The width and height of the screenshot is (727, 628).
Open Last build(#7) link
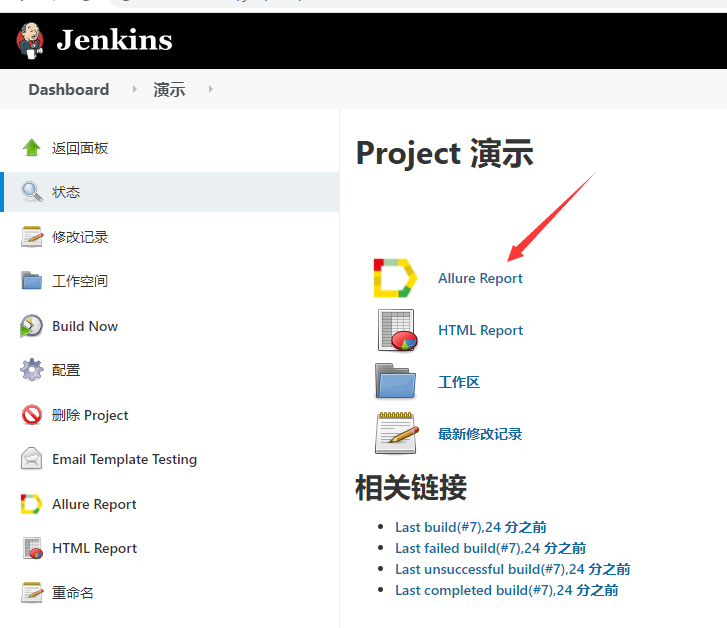471,527
